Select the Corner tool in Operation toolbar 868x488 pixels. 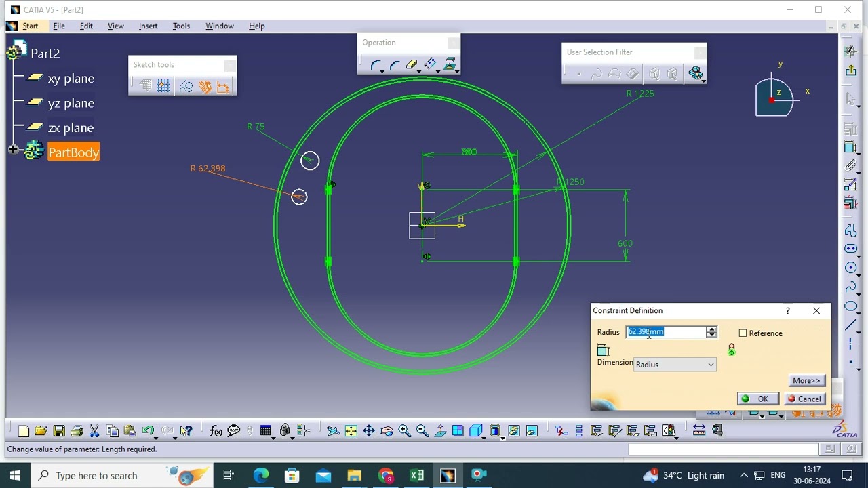coord(375,64)
